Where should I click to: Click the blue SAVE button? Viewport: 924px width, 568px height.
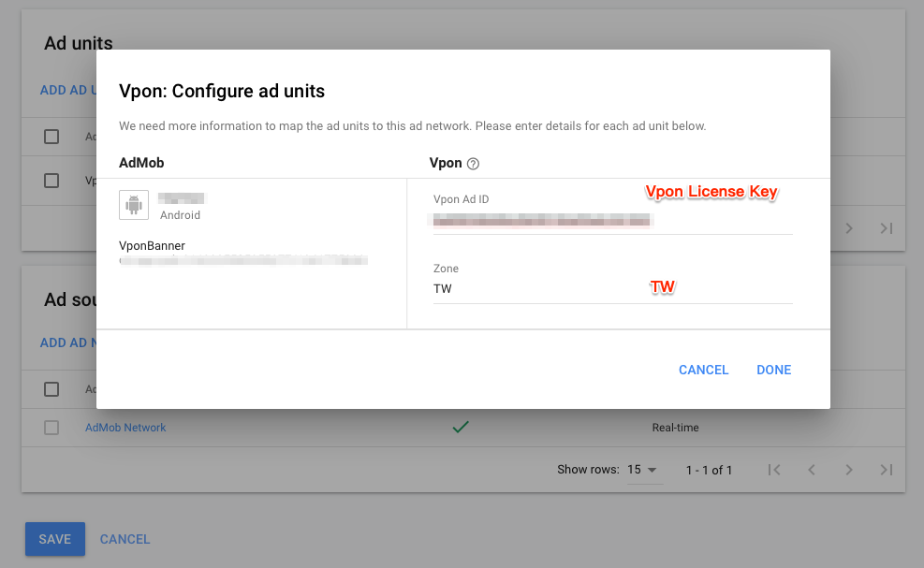[55, 539]
